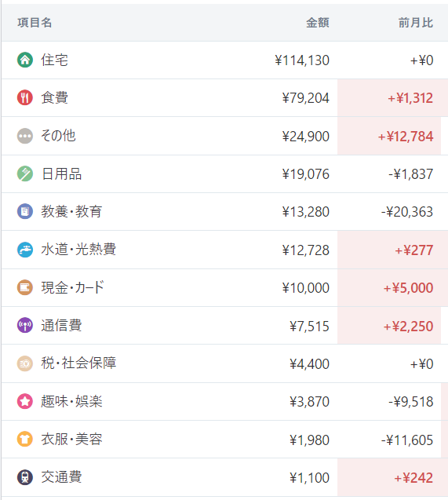
Task: Sort by the 前月比 column header
Action: click(x=416, y=23)
